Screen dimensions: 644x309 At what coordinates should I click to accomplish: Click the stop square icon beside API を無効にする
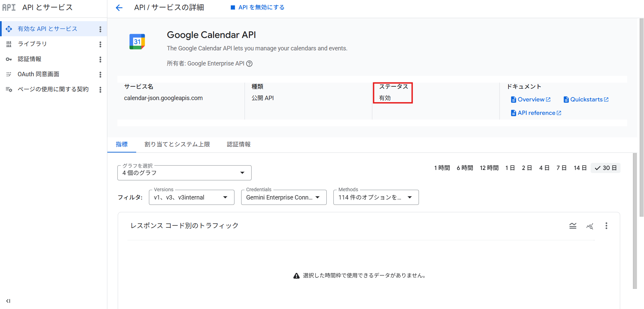(233, 7)
